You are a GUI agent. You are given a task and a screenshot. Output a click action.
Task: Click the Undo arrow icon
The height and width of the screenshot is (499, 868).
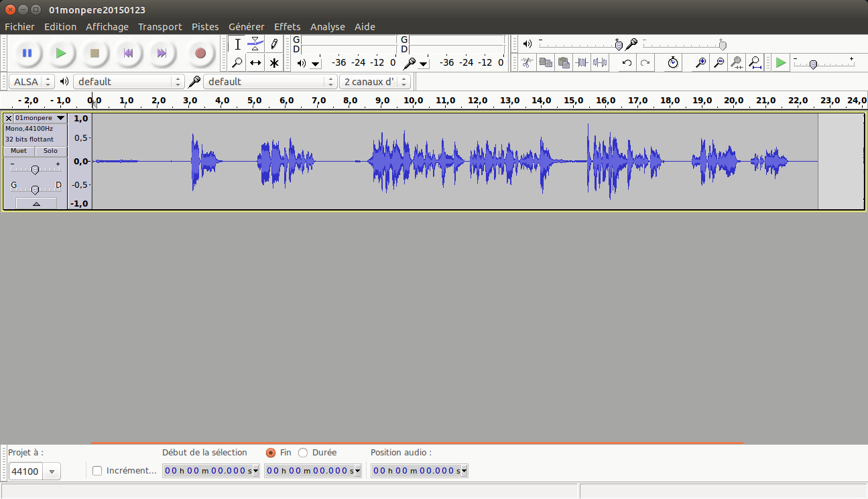627,62
